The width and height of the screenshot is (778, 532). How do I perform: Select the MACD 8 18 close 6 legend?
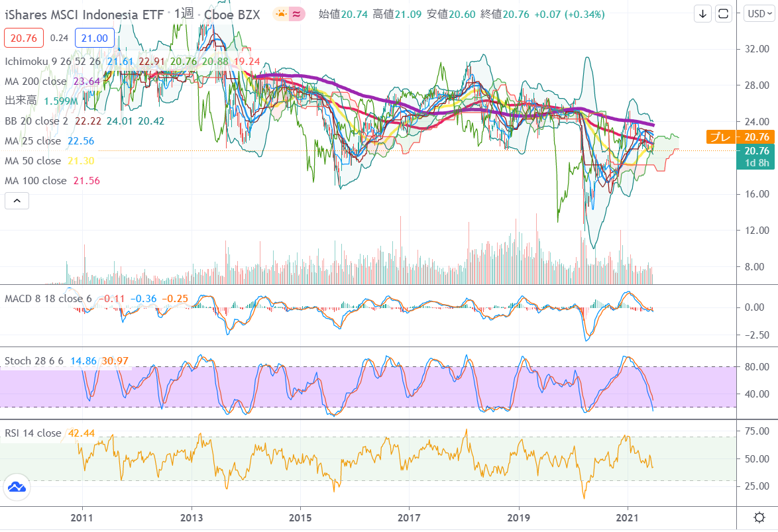point(48,299)
